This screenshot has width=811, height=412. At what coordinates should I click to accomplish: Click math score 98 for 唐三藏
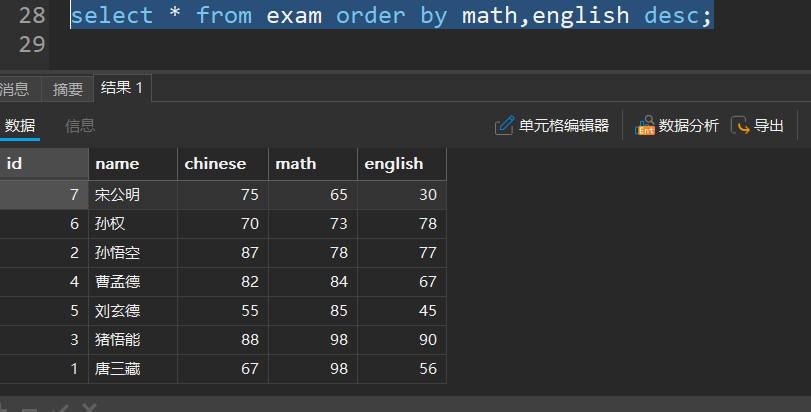pos(313,369)
